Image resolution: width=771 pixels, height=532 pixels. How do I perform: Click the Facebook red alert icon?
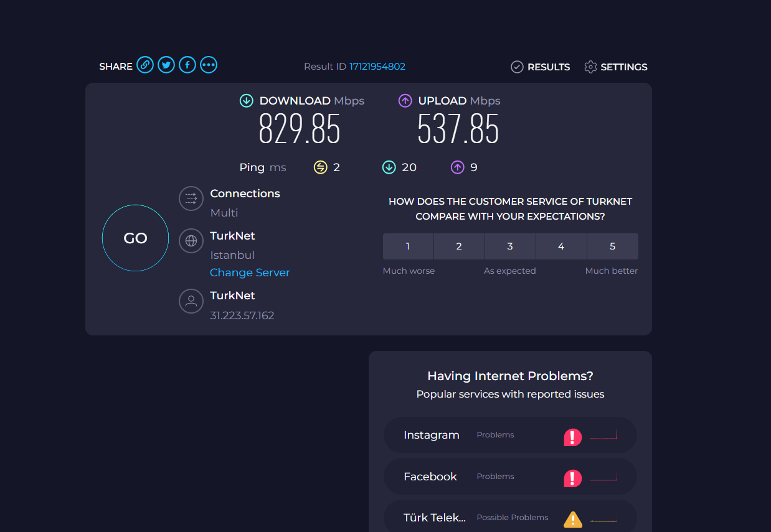click(572, 478)
